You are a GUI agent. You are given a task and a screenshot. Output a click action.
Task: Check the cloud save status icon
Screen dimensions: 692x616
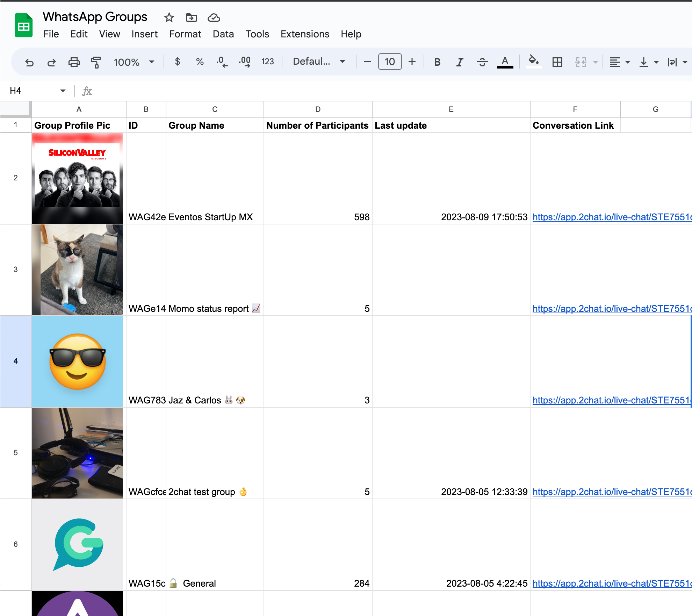click(x=214, y=17)
